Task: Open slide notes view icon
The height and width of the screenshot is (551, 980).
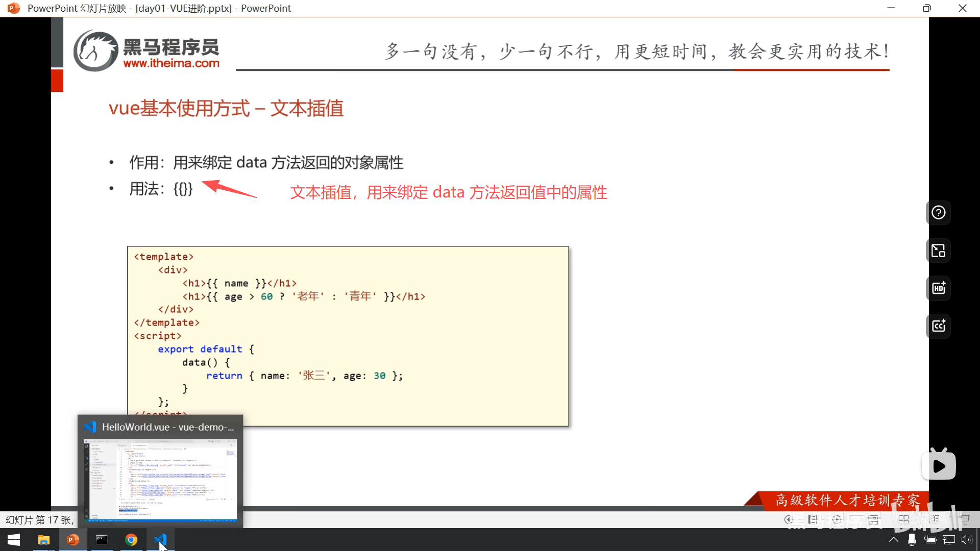Action: point(813,519)
